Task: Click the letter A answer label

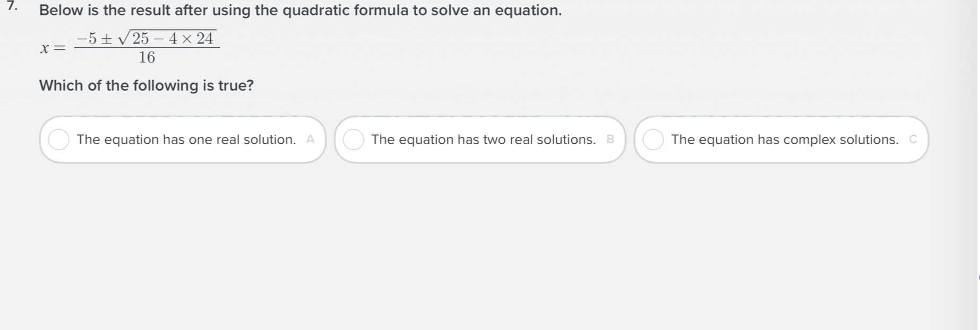Action: click(x=311, y=140)
